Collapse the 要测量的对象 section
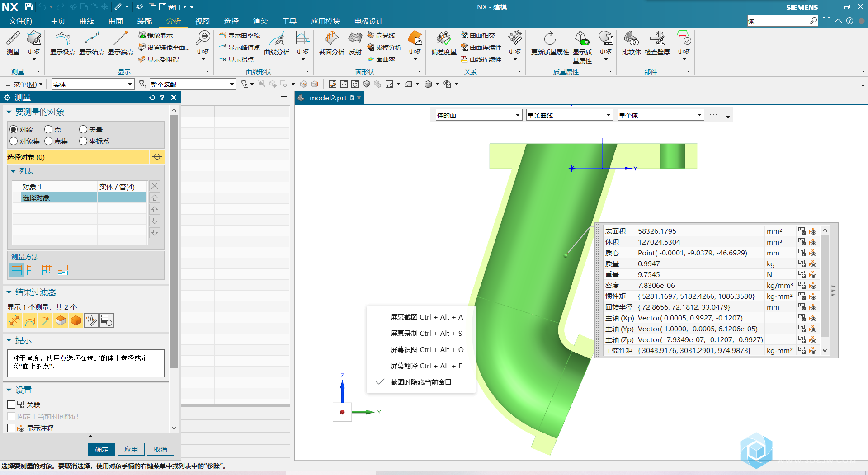868x475 pixels. [9, 112]
